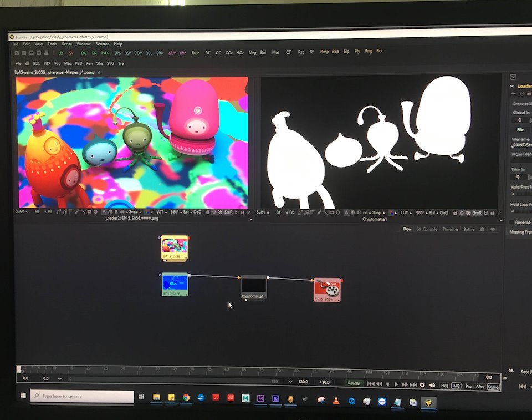Open RoI dropdown in left viewer
Viewport: 532px width, 420px height.
[x=187, y=212]
